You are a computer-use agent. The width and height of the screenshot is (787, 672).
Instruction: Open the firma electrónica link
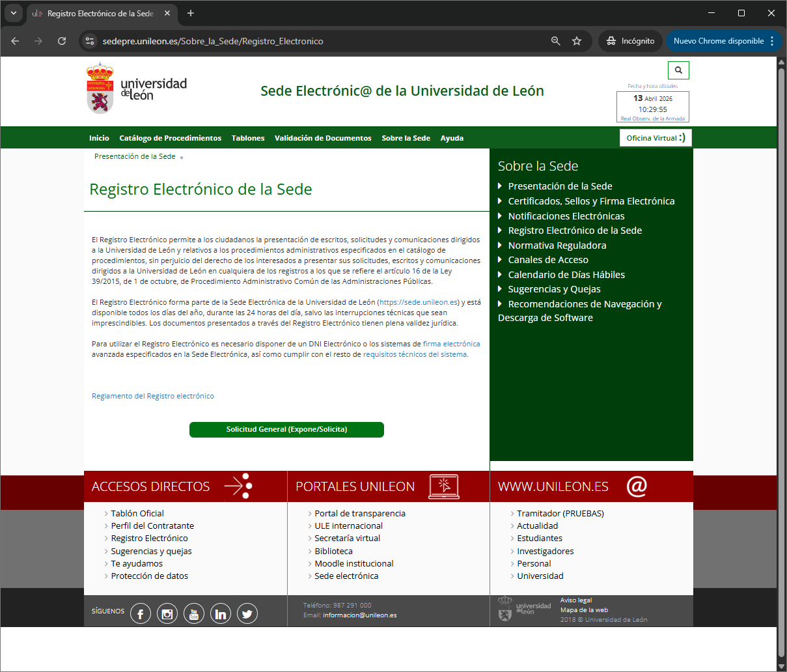451,344
